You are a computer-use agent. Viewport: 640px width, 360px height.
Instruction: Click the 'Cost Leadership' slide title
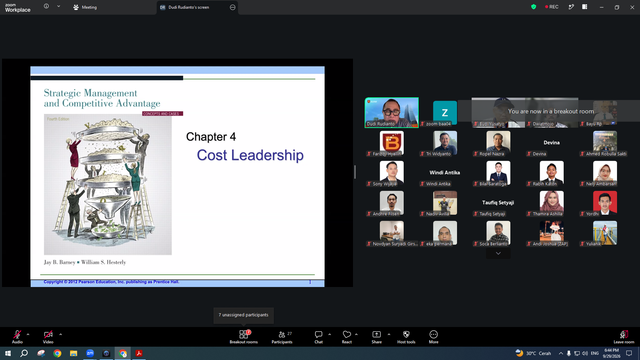click(x=250, y=155)
